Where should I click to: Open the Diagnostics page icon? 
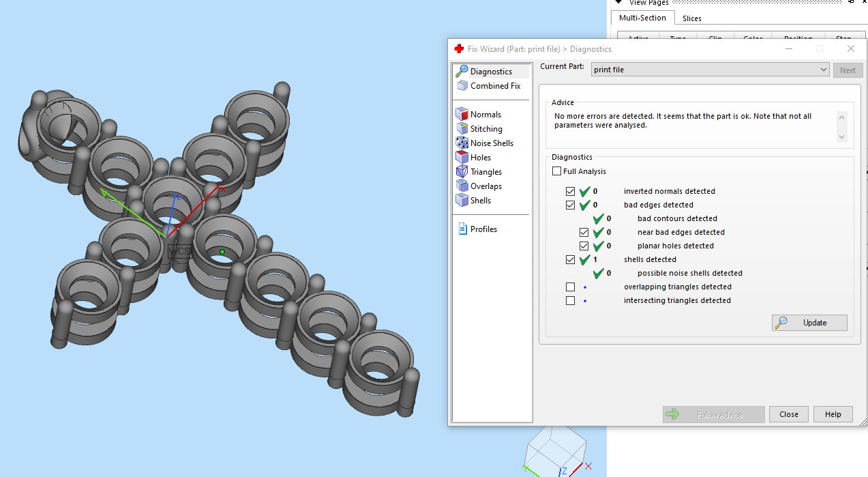click(x=462, y=71)
